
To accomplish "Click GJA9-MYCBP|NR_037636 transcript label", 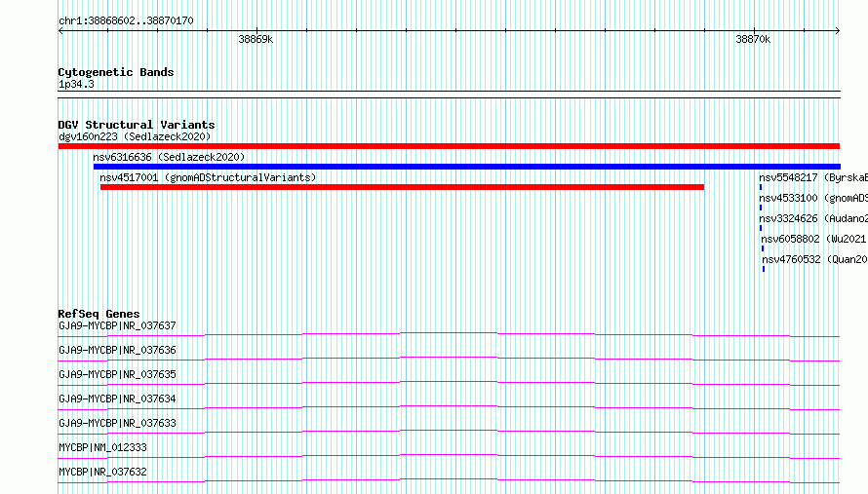I will pyautogui.click(x=117, y=350).
